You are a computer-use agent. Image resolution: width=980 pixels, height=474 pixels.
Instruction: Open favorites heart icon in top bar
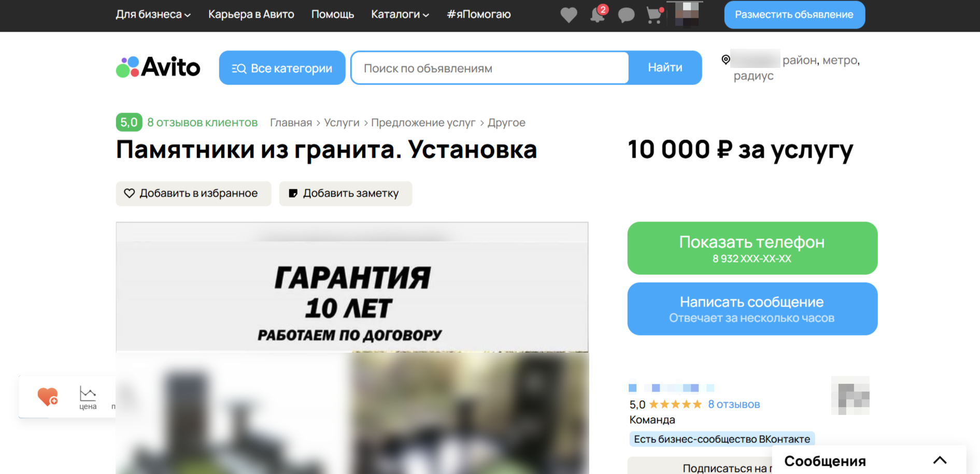(569, 15)
